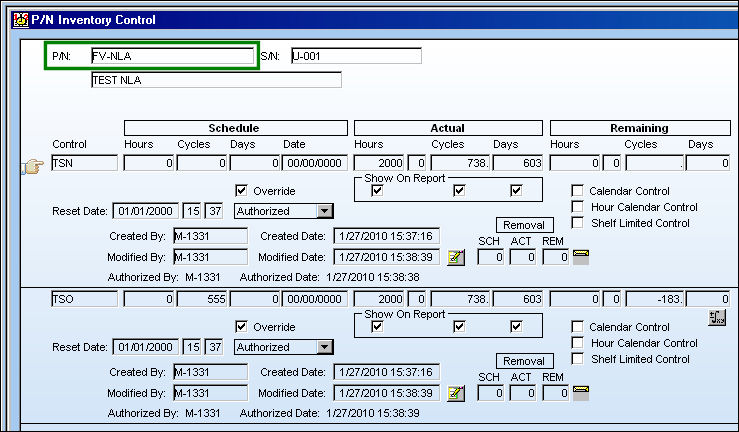Image resolution: width=739 pixels, height=432 pixels.
Task: Enable Shelf Limited Control in TSN section
Action: click(577, 222)
